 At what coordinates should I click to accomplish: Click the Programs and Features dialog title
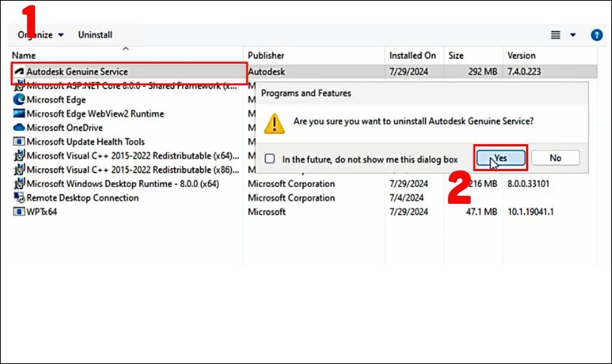[x=306, y=93]
